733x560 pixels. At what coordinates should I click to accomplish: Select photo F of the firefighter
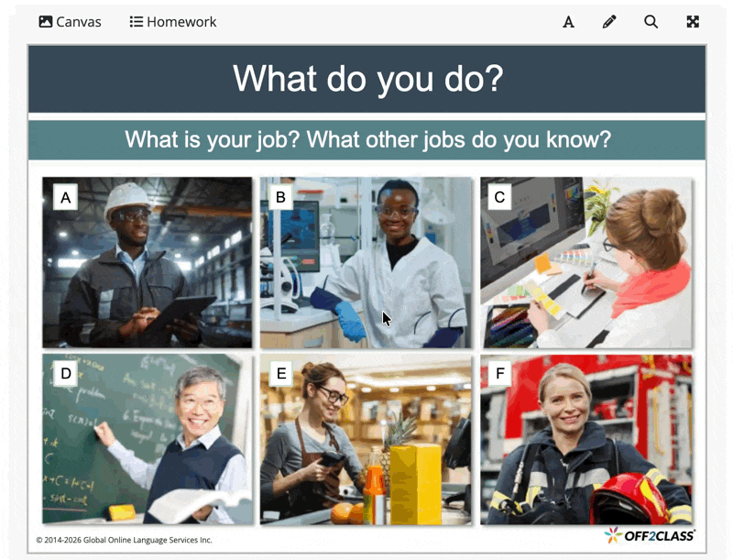[585, 439]
